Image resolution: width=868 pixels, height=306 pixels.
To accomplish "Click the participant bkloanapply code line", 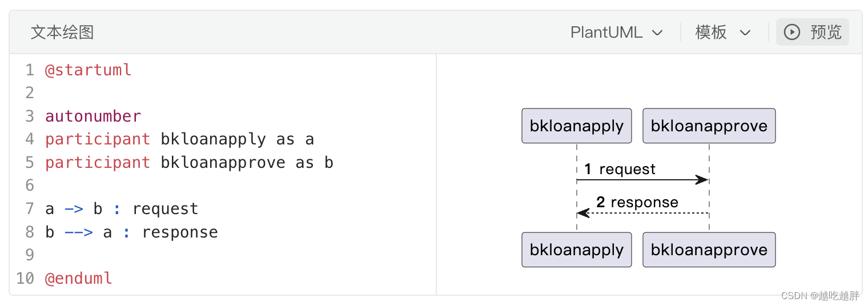I will click(x=179, y=139).
